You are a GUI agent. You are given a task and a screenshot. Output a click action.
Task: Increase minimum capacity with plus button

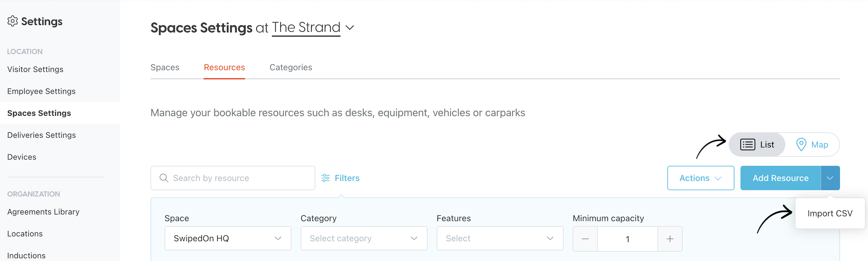click(x=670, y=239)
